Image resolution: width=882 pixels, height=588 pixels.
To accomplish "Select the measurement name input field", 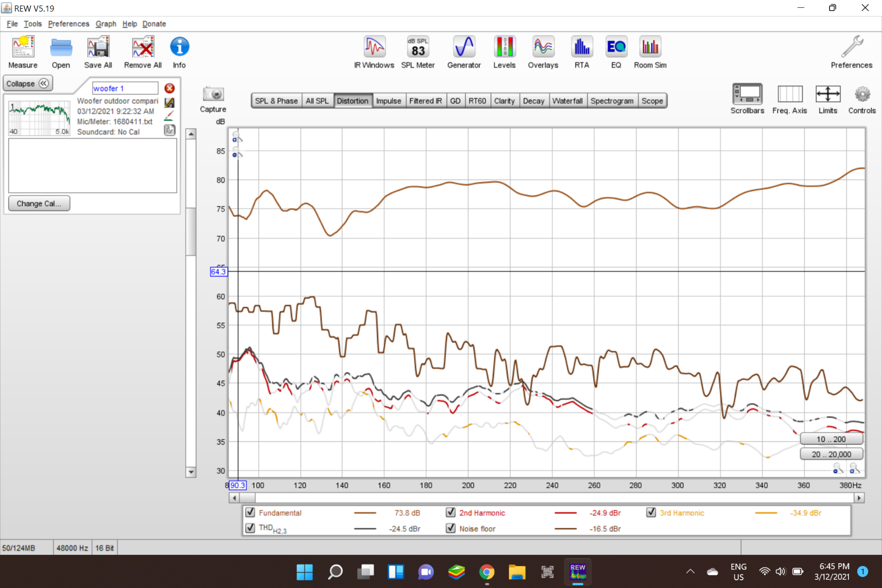I will coord(125,88).
